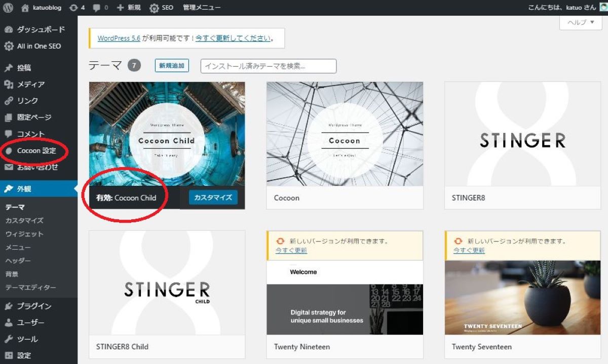The height and width of the screenshot is (364, 608).
Task: Click the こんにちは、katuo さん account link
Action: (x=562, y=8)
